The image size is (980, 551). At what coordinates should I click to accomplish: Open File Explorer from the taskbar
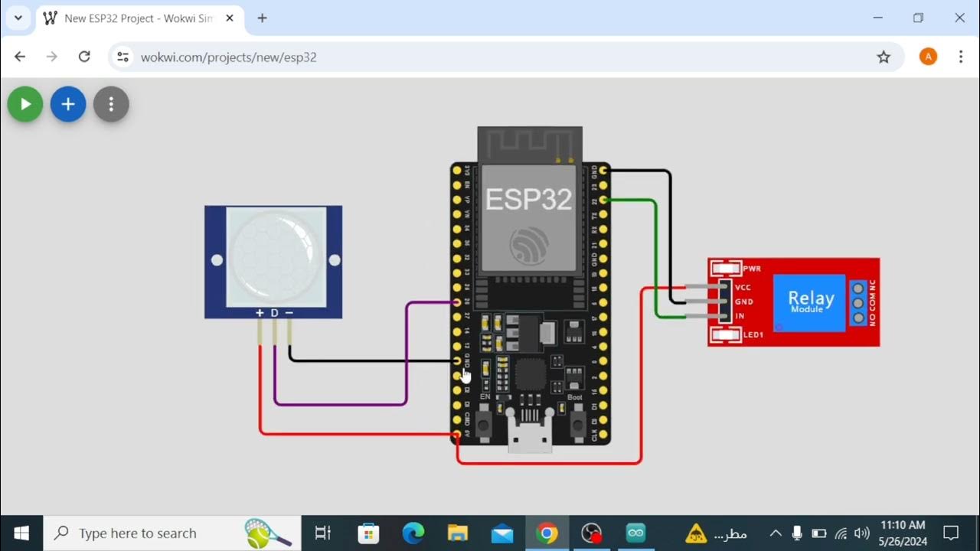458,533
